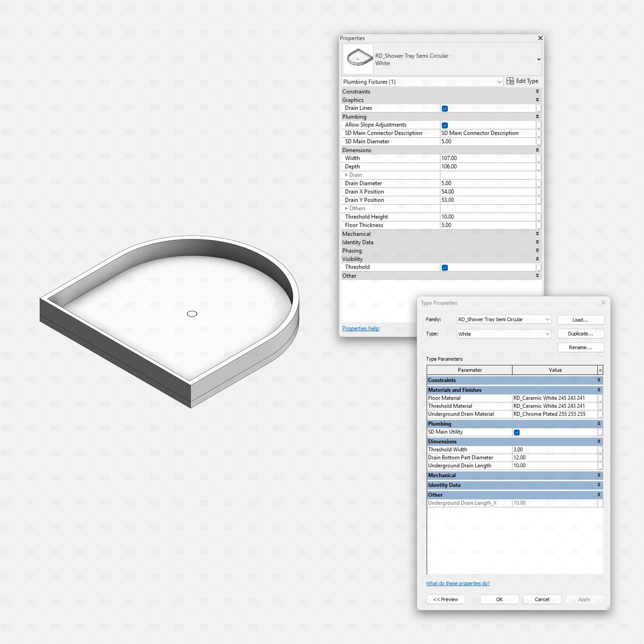Expand Identity Data in Type Parameters
Screen dimensions: 644x644
pos(599,485)
